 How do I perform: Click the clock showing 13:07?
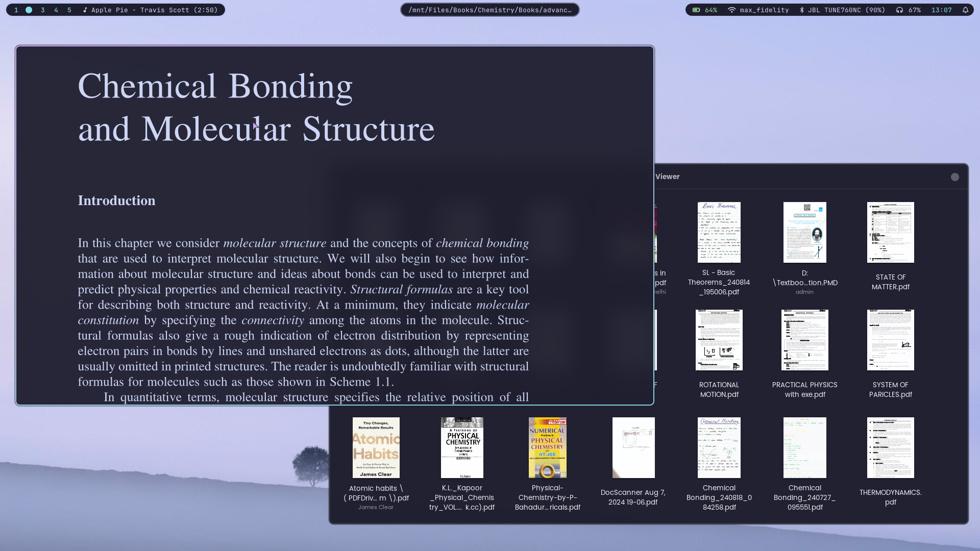pyautogui.click(x=941, y=10)
